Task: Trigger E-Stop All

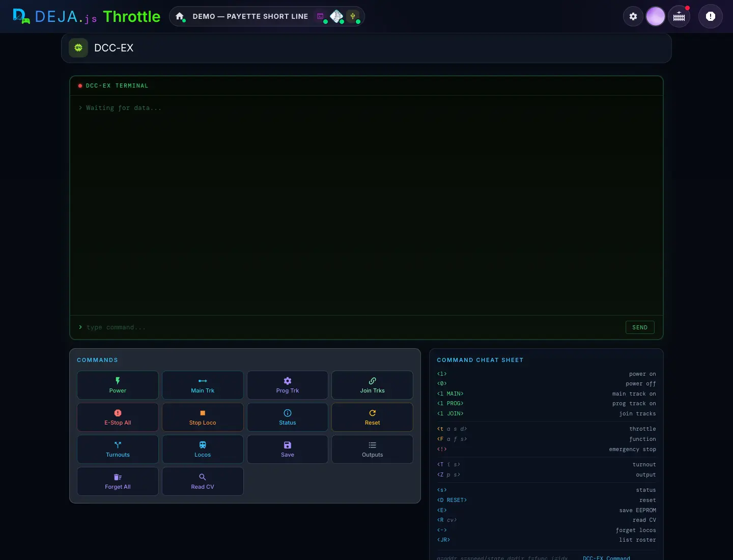Action: pos(118,417)
